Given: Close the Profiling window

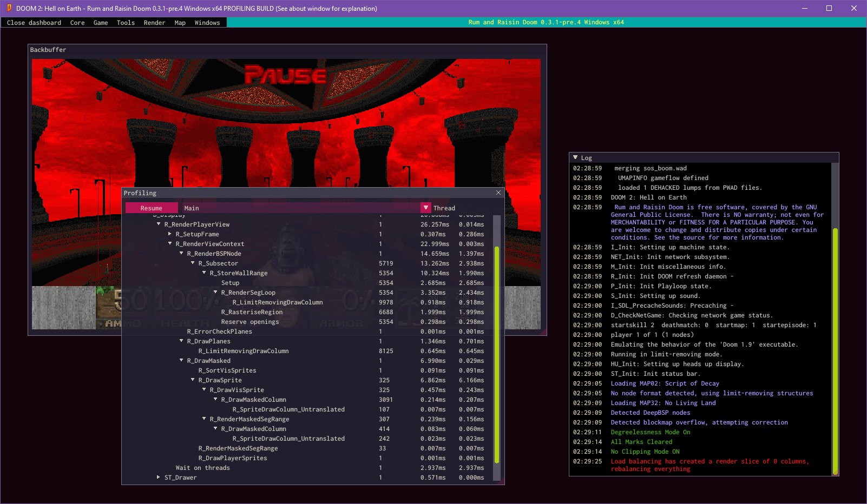Looking at the screenshot, I should pos(498,193).
